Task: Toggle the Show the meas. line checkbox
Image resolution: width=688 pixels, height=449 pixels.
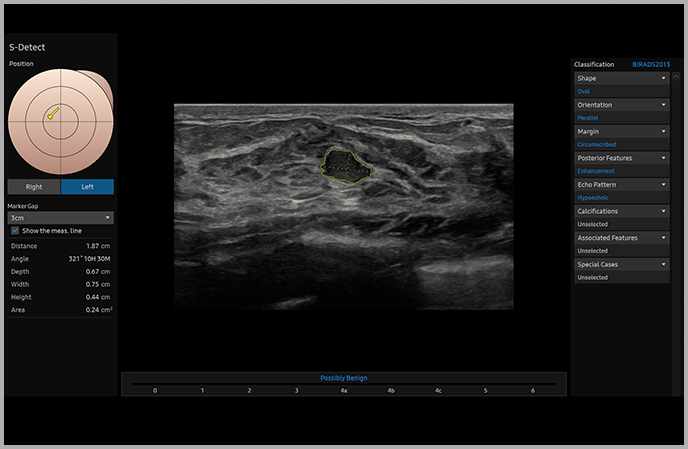Action: [x=14, y=230]
